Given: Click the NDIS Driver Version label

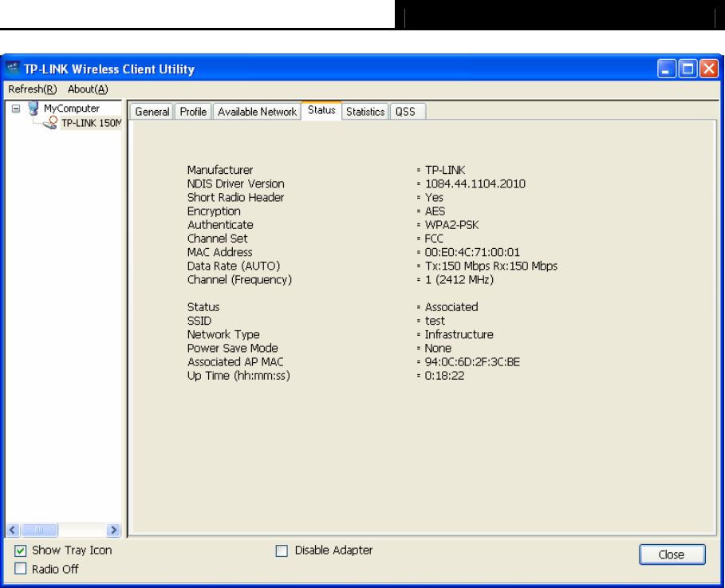Looking at the screenshot, I should 236,184.
